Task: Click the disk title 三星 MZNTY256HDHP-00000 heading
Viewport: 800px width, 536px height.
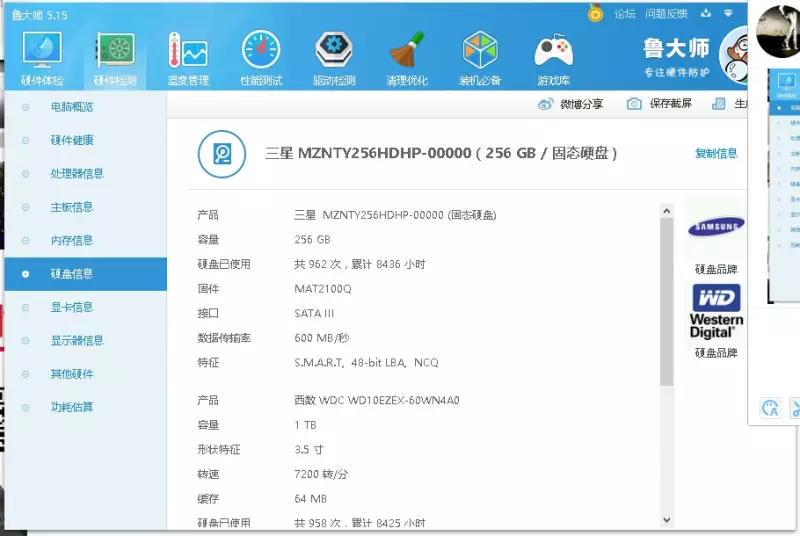Action: [441, 153]
